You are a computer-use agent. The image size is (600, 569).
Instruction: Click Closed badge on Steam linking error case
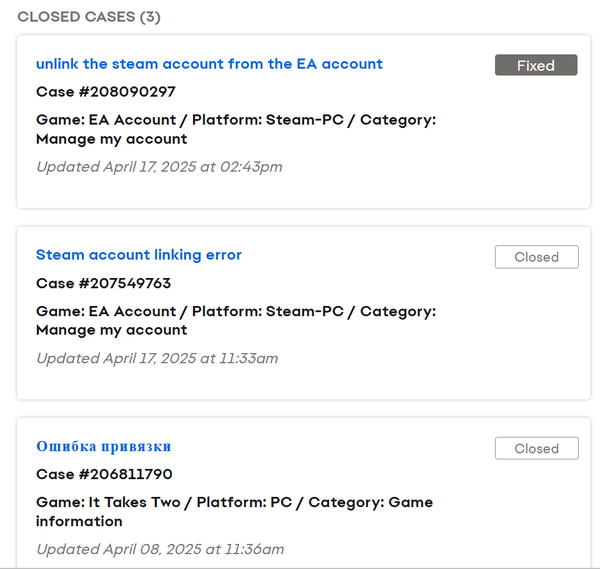(x=536, y=257)
